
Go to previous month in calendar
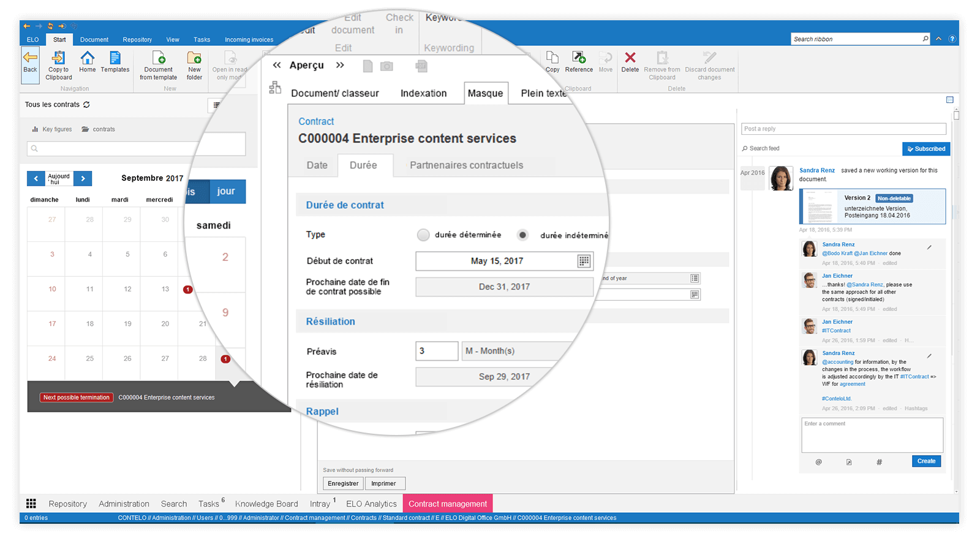pos(36,178)
